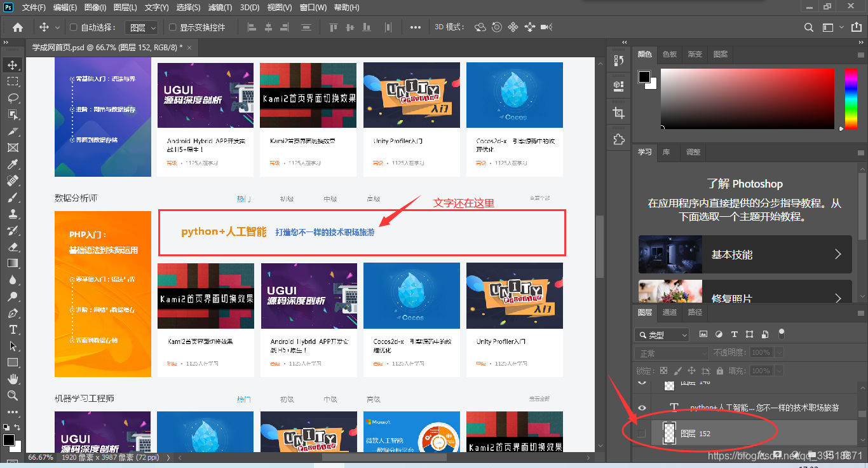This screenshot has width=868, height=468.
Task: Select the Lasso tool
Action: (12, 98)
